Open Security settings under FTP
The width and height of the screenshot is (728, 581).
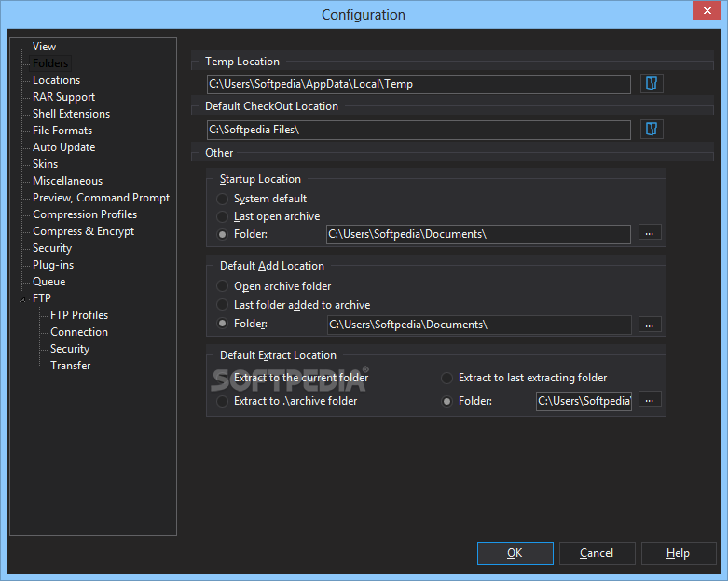(70, 349)
